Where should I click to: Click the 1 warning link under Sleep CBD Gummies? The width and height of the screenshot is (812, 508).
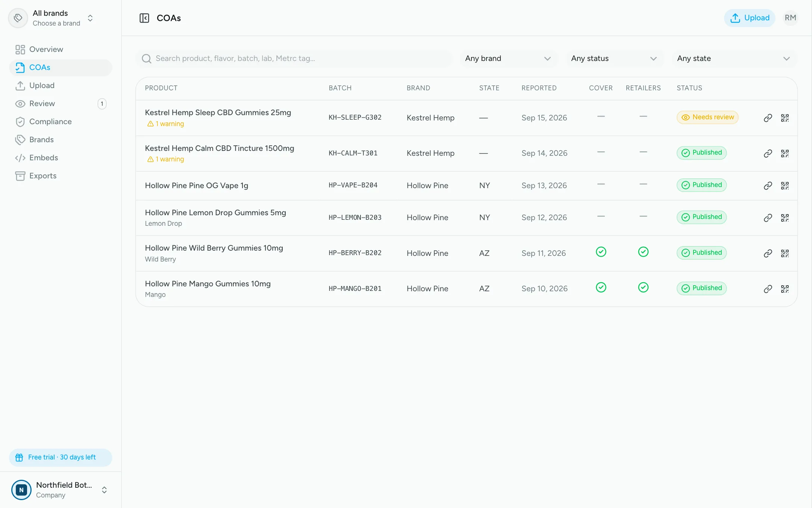165,124
